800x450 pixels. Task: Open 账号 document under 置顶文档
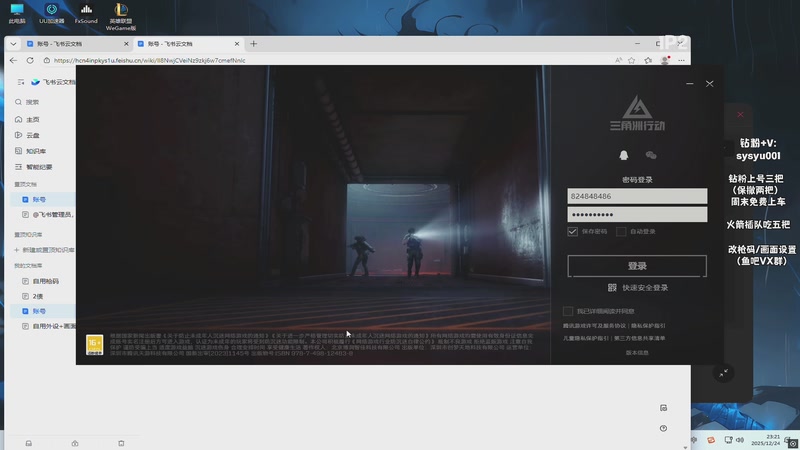43,199
